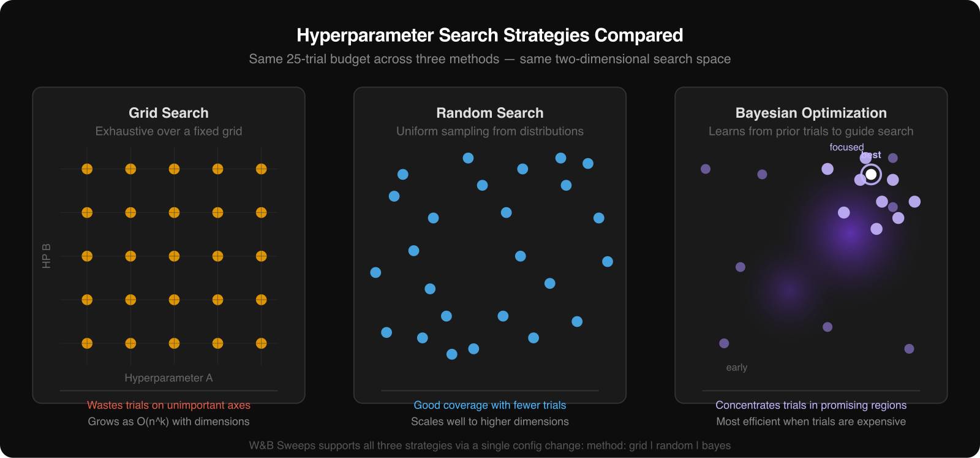Screen dimensions: 980x458
Task: Click the rightmost blue random search dot
Action: pyautogui.click(x=608, y=262)
